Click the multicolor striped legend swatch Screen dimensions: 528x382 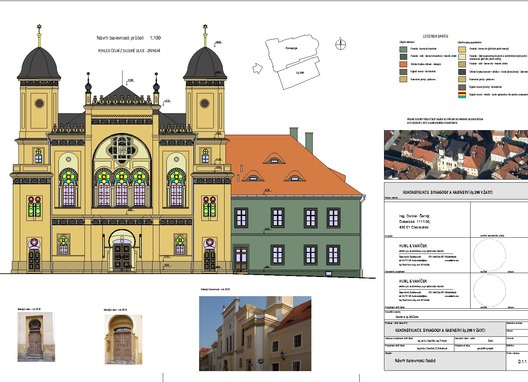(x=462, y=95)
